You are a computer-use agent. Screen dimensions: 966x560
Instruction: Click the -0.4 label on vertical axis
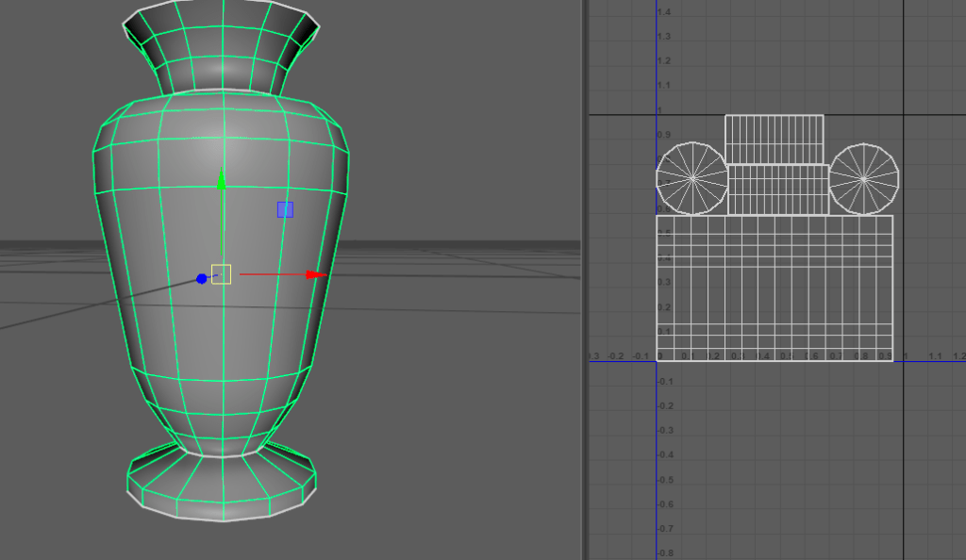point(665,454)
